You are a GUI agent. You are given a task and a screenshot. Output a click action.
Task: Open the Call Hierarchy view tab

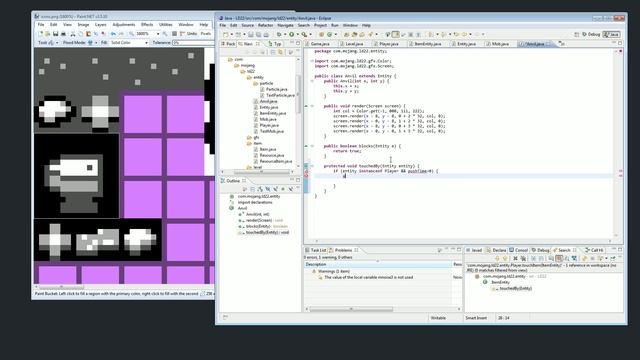594,250
